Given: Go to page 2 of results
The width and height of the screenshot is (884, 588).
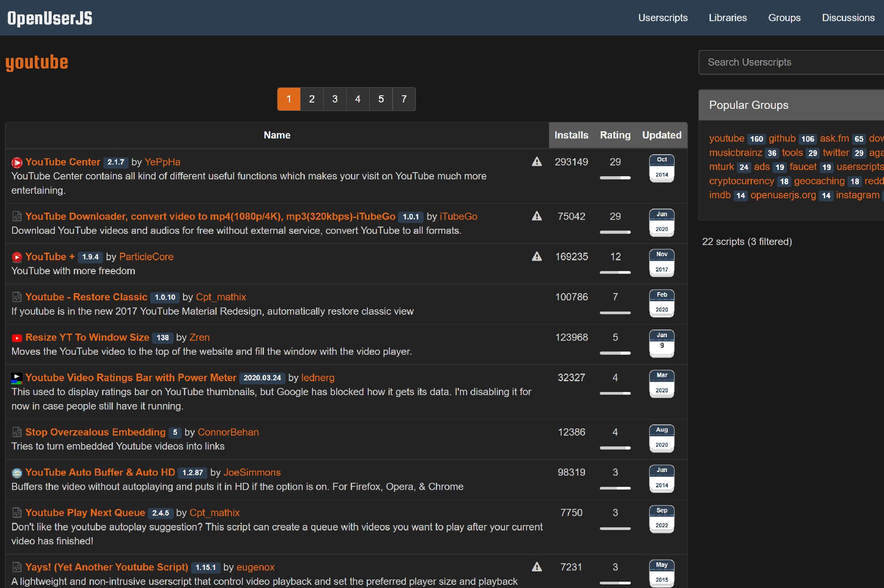Looking at the screenshot, I should coord(312,99).
